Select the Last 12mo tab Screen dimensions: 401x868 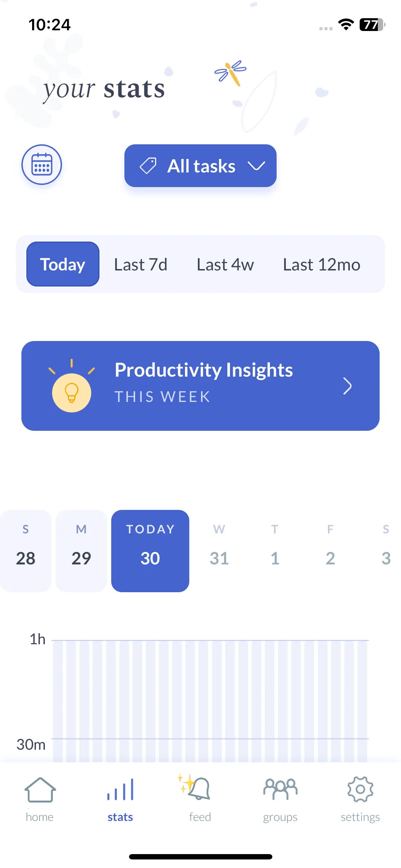click(322, 264)
